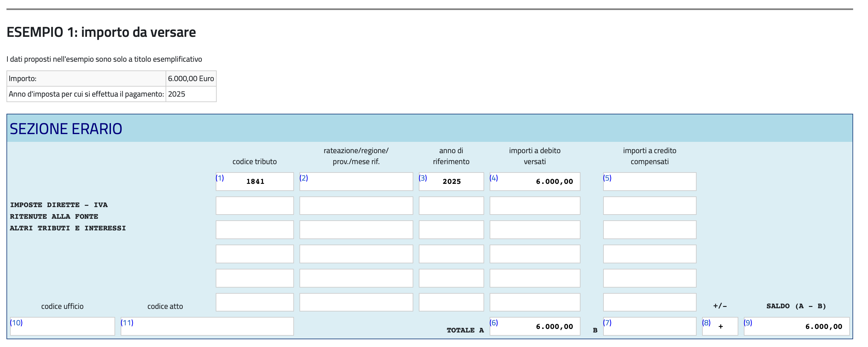The image size is (868, 347).
Task: Click the 'IMPOSTE DIRETTE – IVA' label
Action: [x=59, y=205]
